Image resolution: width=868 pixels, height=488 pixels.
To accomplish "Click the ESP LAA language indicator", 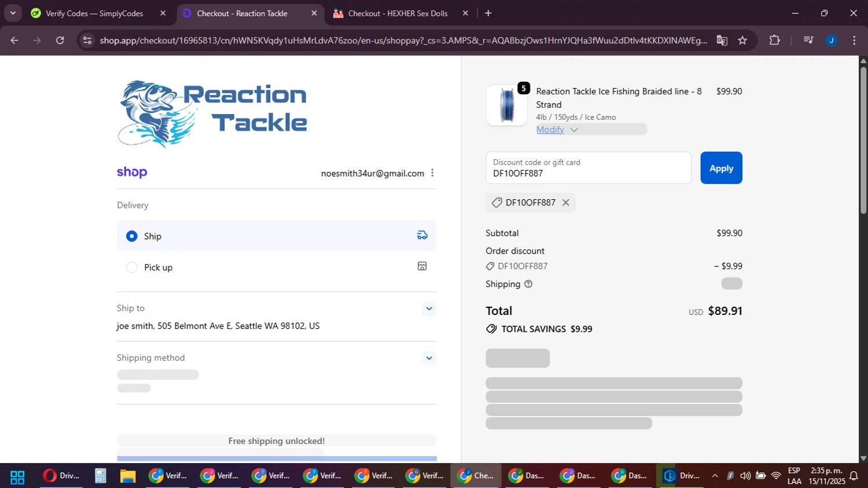I will coord(795,476).
